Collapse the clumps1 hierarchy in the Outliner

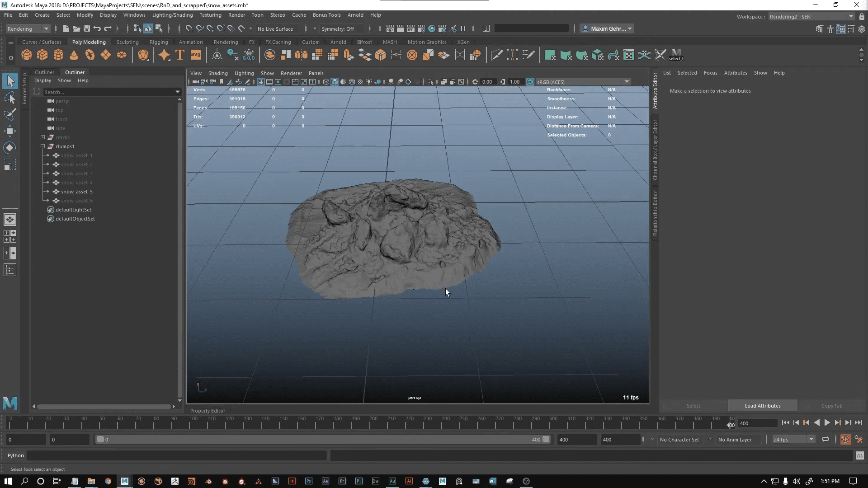coord(42,146)
